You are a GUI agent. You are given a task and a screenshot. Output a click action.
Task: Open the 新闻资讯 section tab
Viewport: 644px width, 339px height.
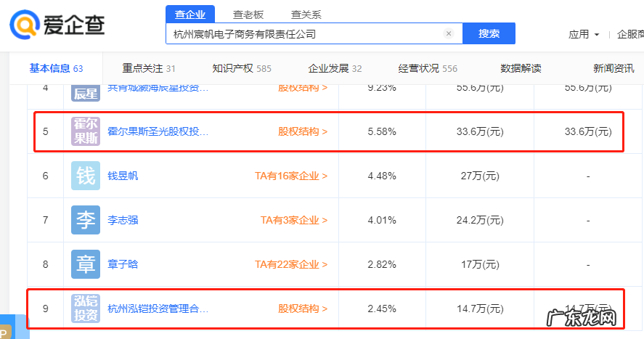coord(614,68)
